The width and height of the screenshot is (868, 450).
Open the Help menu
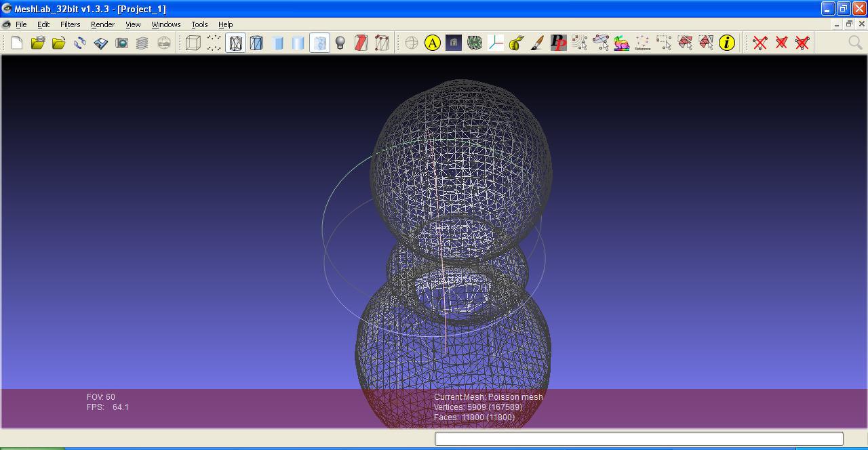tap(226, 24)
